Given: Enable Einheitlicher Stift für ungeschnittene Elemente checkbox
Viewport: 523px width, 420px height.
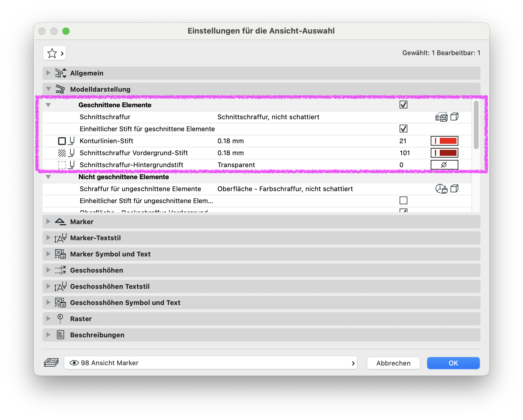Looking at the screenshot, I should 403,200.
